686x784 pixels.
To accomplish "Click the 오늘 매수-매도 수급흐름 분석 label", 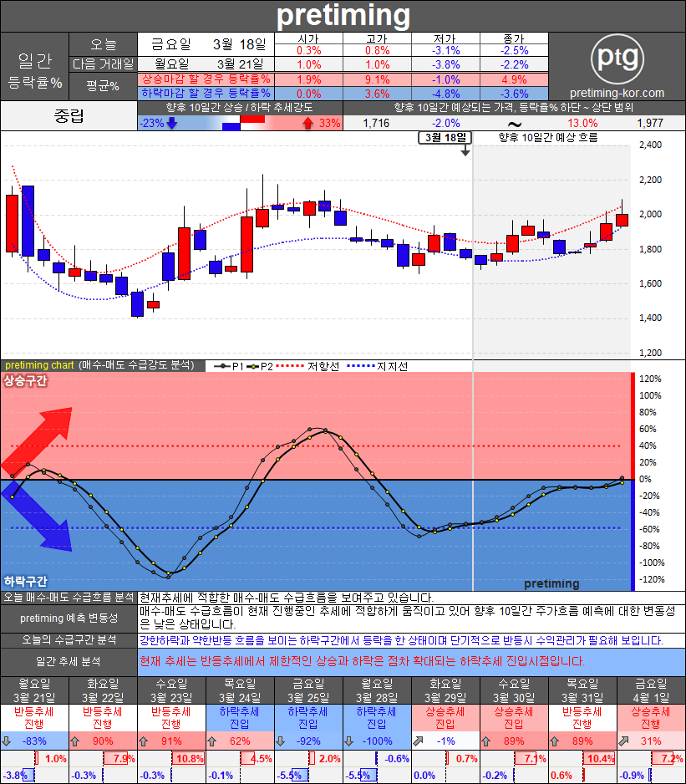I will click(x=69, y=598).
